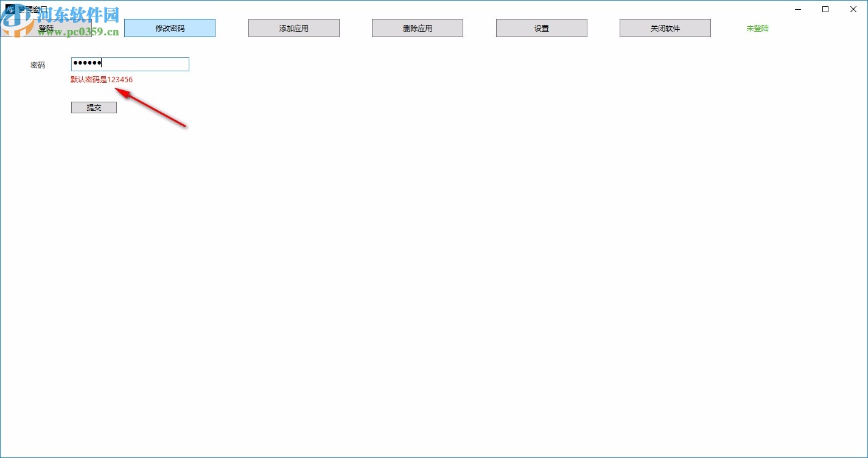Image resolution: width=868 pixels, height=458 pixels.
Task: Click the 管理窗口 window title text
Action: (30, 9)
